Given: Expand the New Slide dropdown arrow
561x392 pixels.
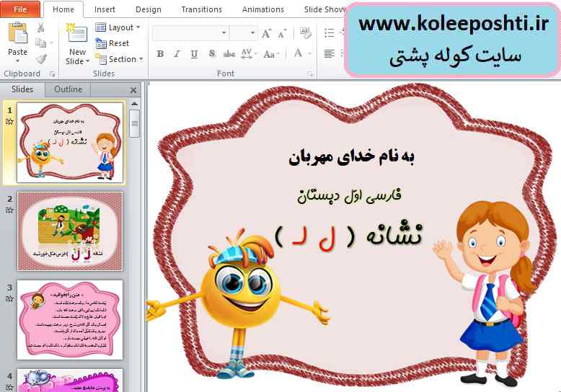Looking at the screenshot, I should (87, 61).
